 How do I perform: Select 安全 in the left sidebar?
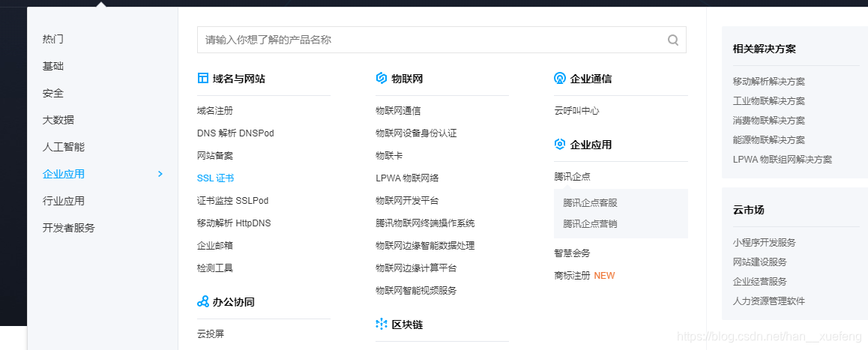(x=53, y=93)
